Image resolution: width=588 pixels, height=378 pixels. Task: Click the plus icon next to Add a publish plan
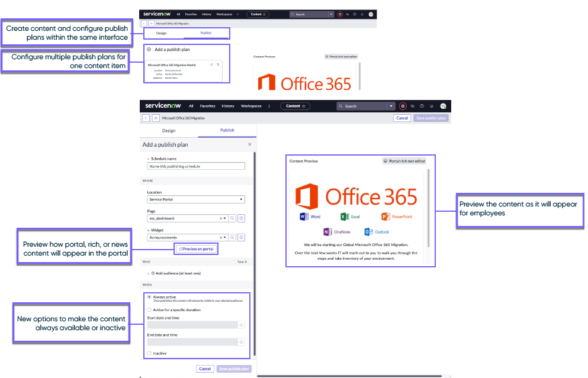pos(149,50)
